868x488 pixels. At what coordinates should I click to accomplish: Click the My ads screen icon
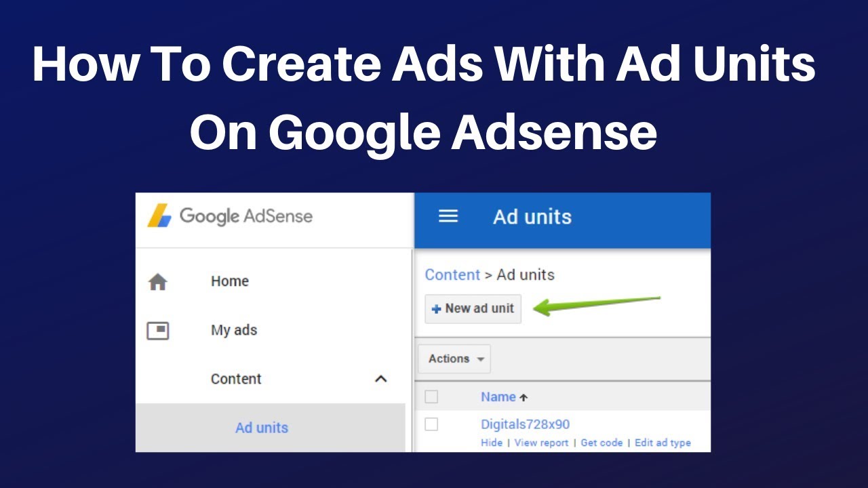157,330
